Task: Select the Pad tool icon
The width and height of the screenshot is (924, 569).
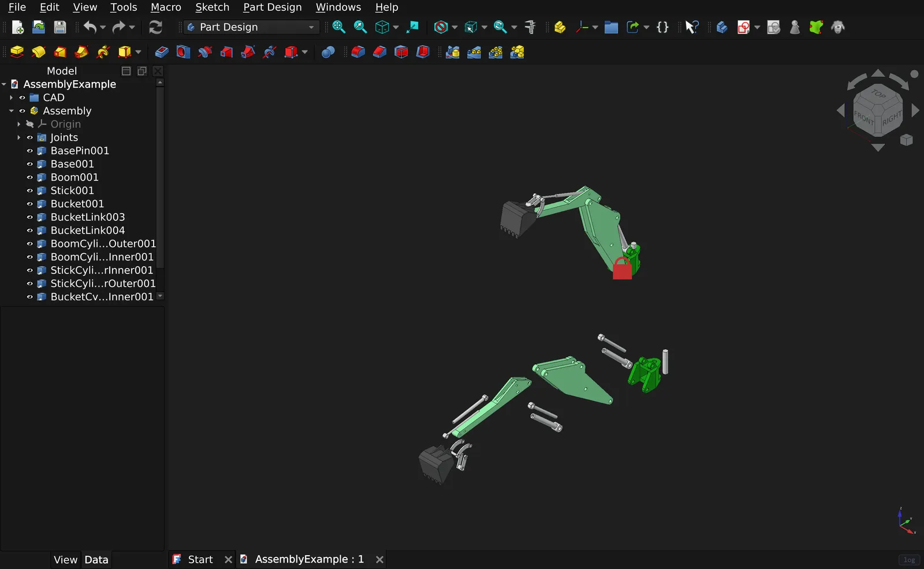Action: click(17, 52)
